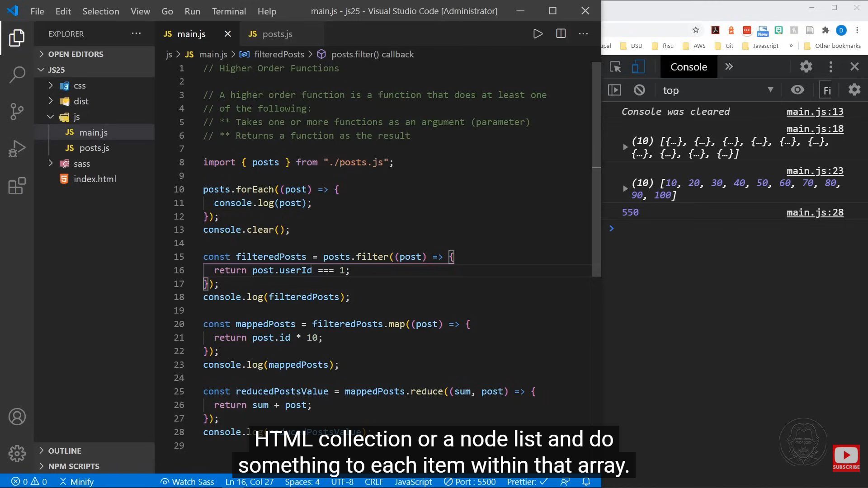Open the Terminal menu
Screen dimensions: 868x488
(229, 11)
